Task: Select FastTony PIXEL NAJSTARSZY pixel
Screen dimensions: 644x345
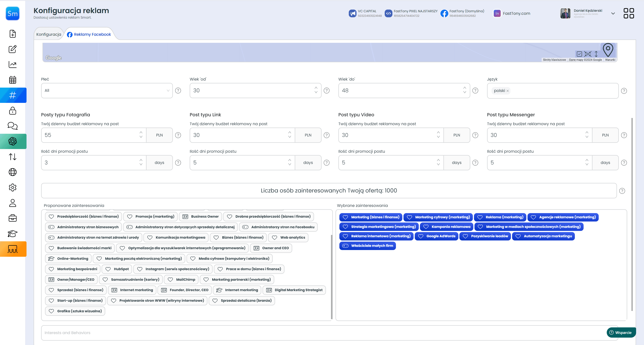Action: pos(411,13)
